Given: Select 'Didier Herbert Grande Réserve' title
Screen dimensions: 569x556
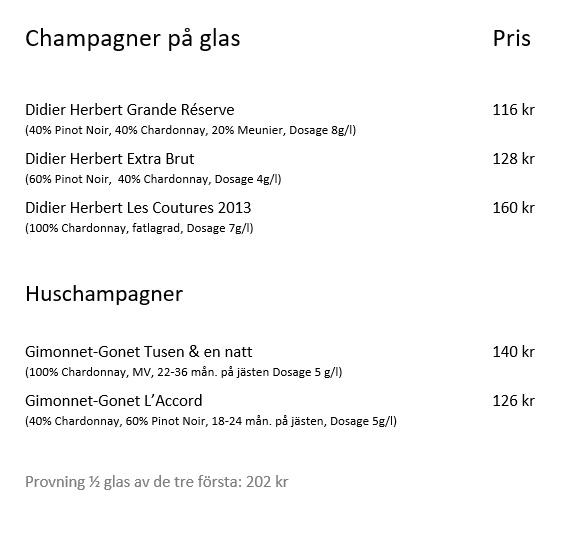Looking at the screenshot, I should click(130, 110).
